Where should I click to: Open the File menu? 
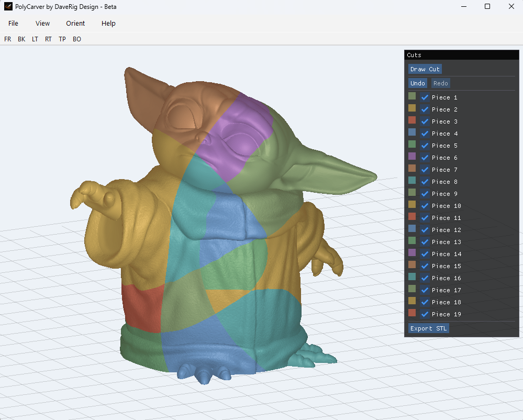(13, 24)
